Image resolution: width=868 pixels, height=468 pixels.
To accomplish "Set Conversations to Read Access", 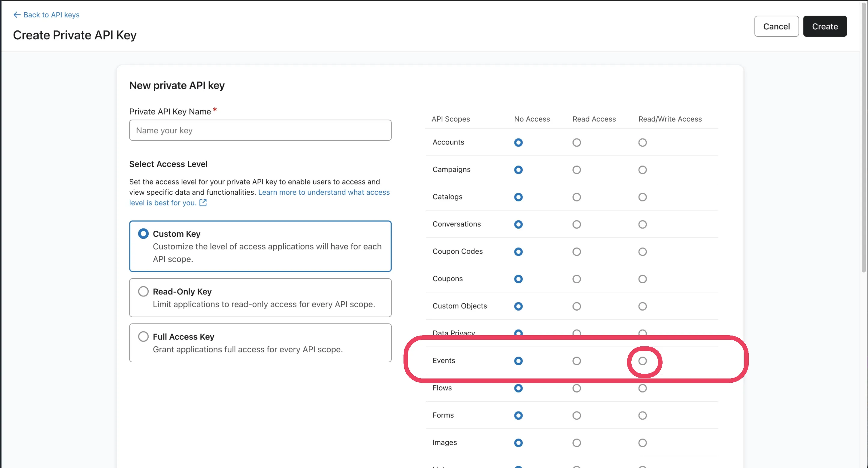I will pyautogui.click(x=577, y=224).
